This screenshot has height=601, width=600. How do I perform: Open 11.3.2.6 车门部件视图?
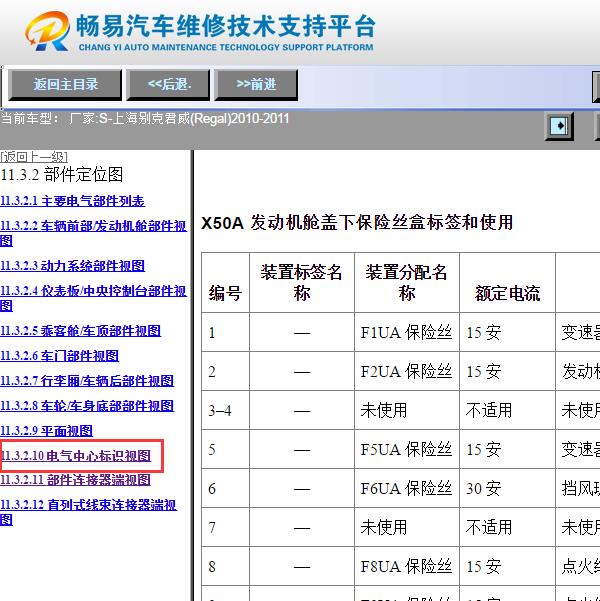[x=59, y=356]
